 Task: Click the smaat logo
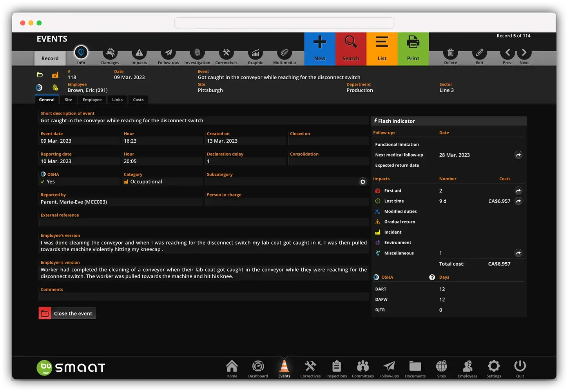[71, 368]
